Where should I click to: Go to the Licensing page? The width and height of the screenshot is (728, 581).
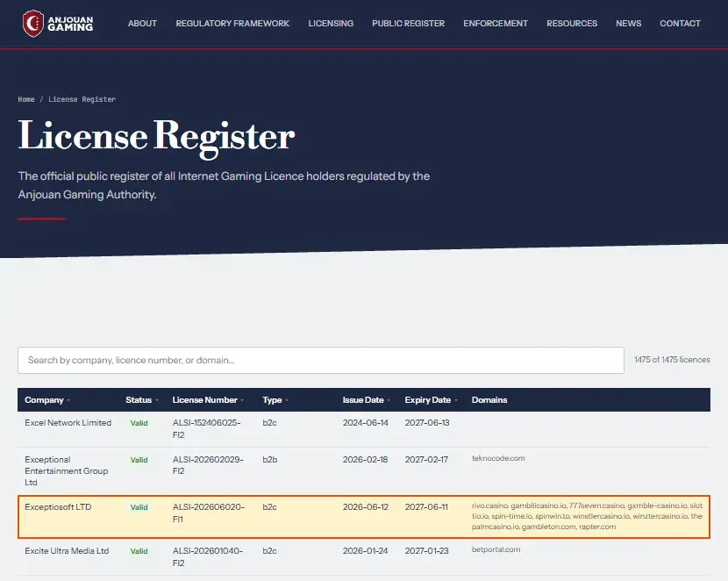(331, 23)
